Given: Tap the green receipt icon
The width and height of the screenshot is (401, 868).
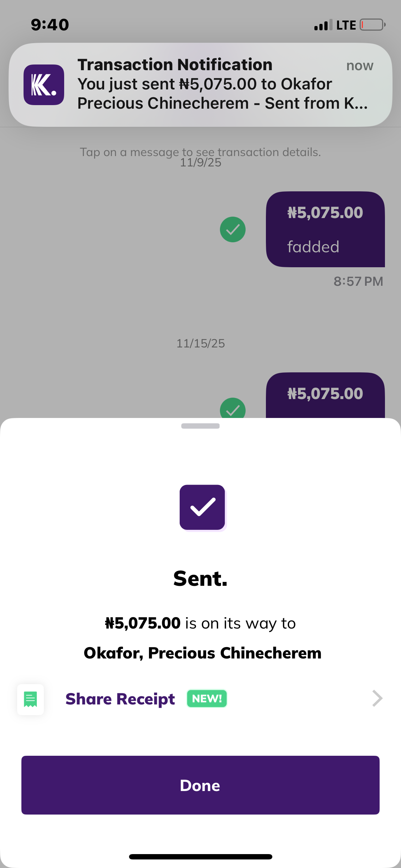Looking at the screenshot, I should 30,699.
